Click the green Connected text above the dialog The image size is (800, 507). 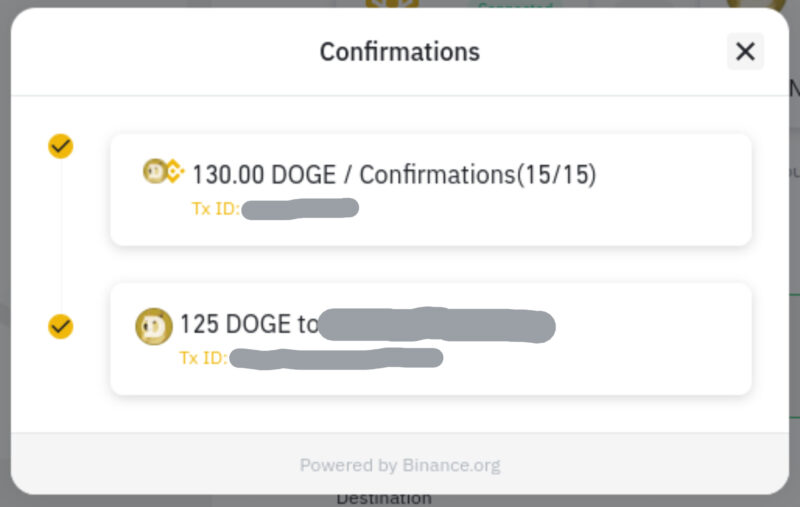pos(515,5)
